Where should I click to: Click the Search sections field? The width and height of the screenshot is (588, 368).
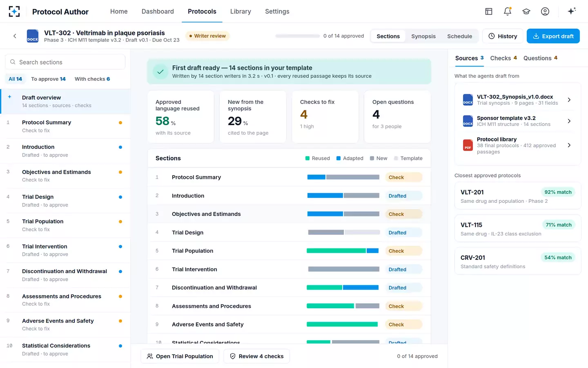click(65, 62)
